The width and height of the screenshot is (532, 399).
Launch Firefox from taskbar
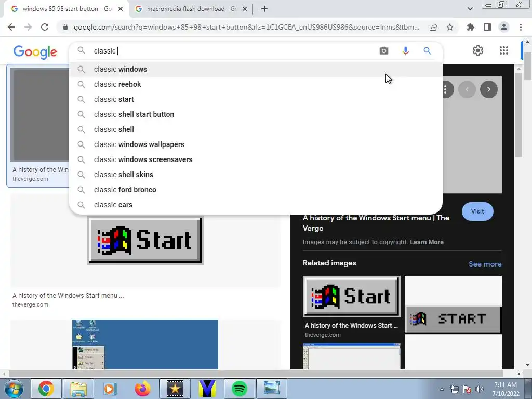[x=142, y=389]
